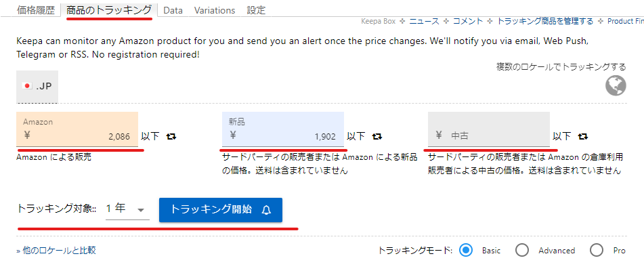
Task: Toggle the 中古 price 以下 swap arrows
Action: pos(582,136)
